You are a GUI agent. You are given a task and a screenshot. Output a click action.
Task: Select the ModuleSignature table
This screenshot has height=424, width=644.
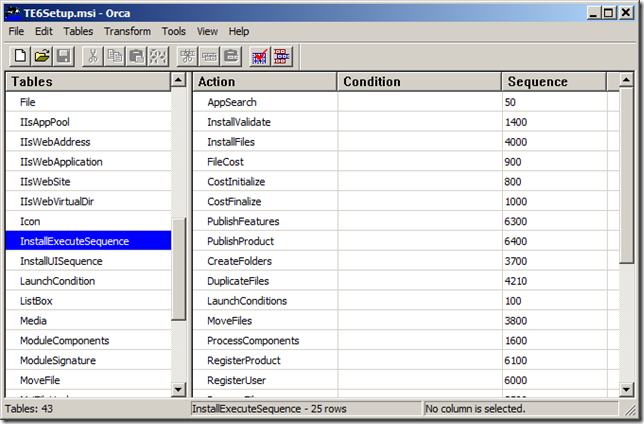88,360
